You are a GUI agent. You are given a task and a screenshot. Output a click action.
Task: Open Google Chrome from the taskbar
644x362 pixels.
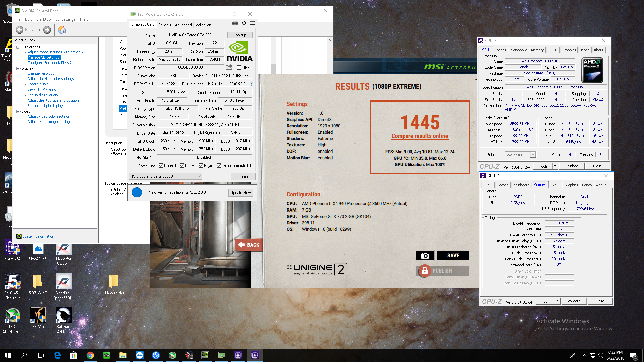(x=90, y=355)
